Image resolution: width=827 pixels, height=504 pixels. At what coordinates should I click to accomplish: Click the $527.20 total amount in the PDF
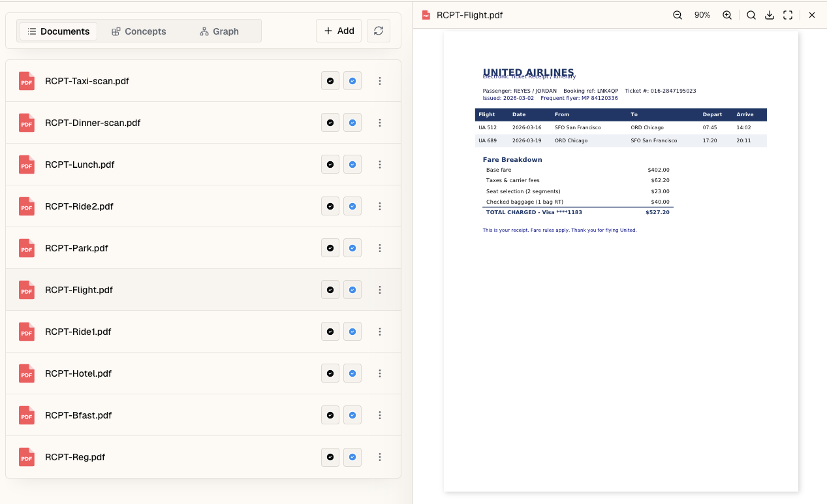pyautogui.click(x=657, y=212)
